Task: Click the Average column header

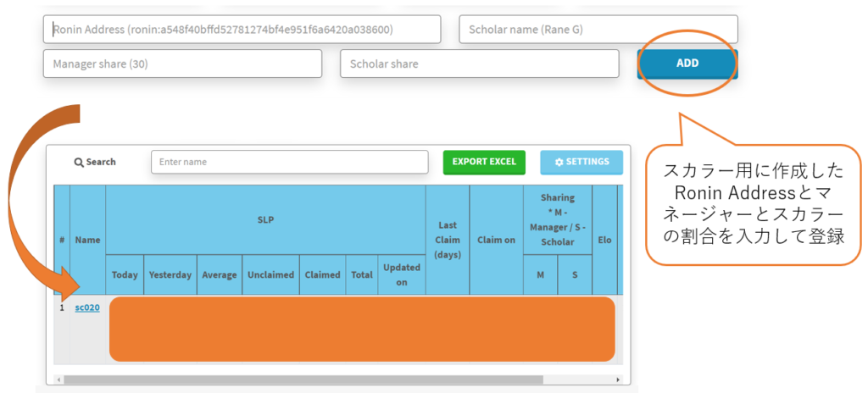Action: coord(220,274)
